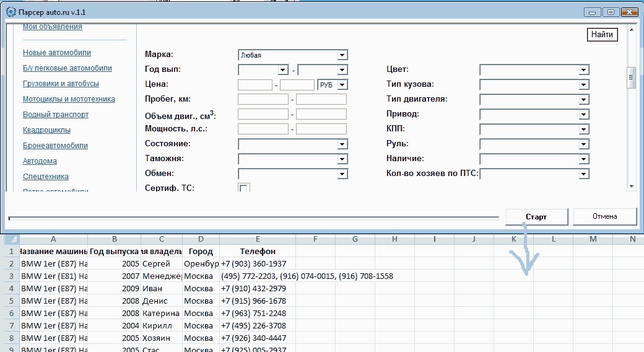Open the Спецтехника link

pos(46,177)
